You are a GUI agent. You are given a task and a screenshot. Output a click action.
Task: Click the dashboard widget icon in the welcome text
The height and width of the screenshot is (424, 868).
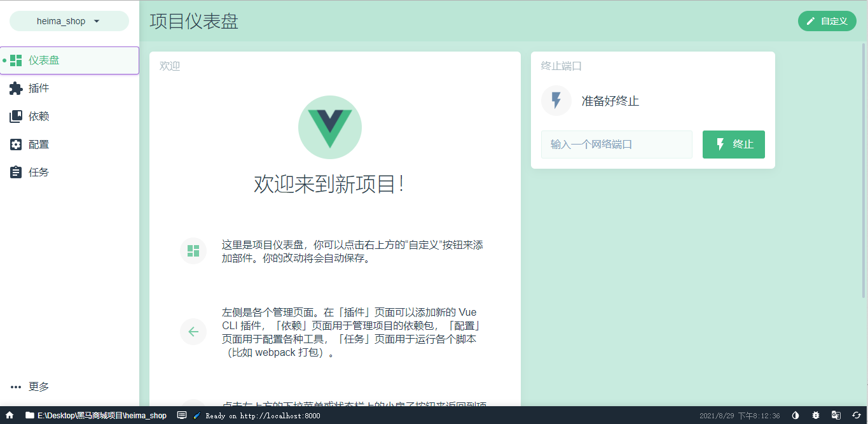193,251
